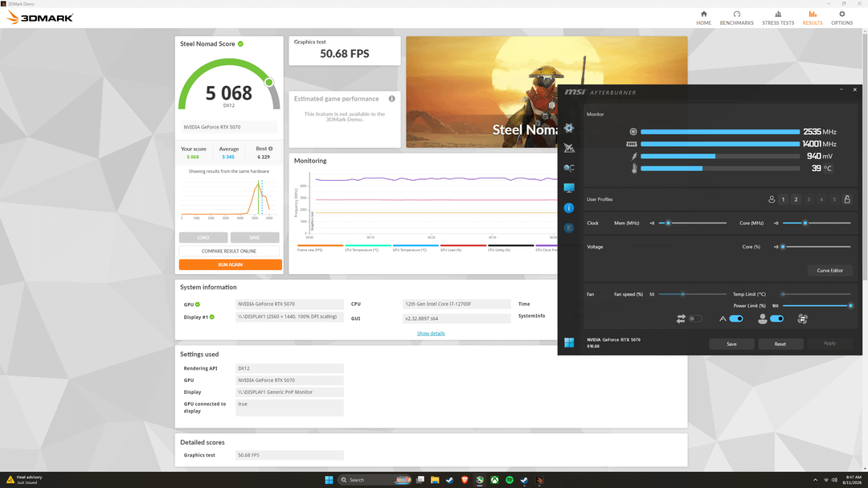The image size is (868, 488).
Task: Toggle the link clocks switch
Action: (x=695, y=318)
